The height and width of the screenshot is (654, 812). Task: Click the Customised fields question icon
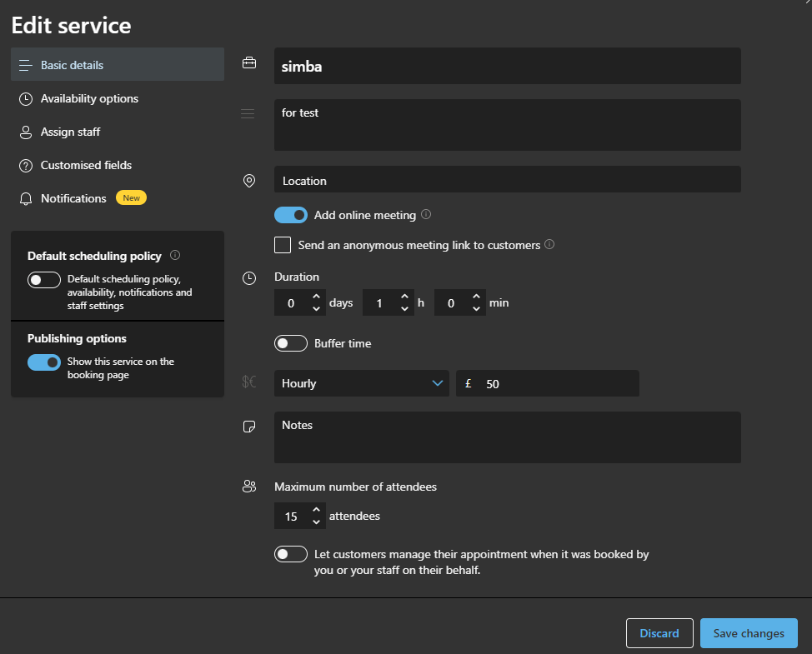[25, 166]
